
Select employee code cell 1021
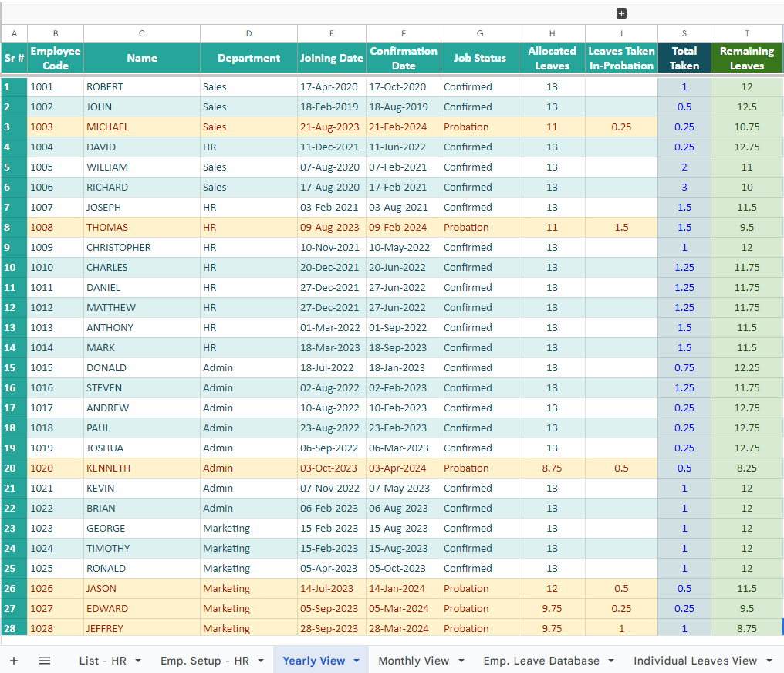tap(56, 488)
